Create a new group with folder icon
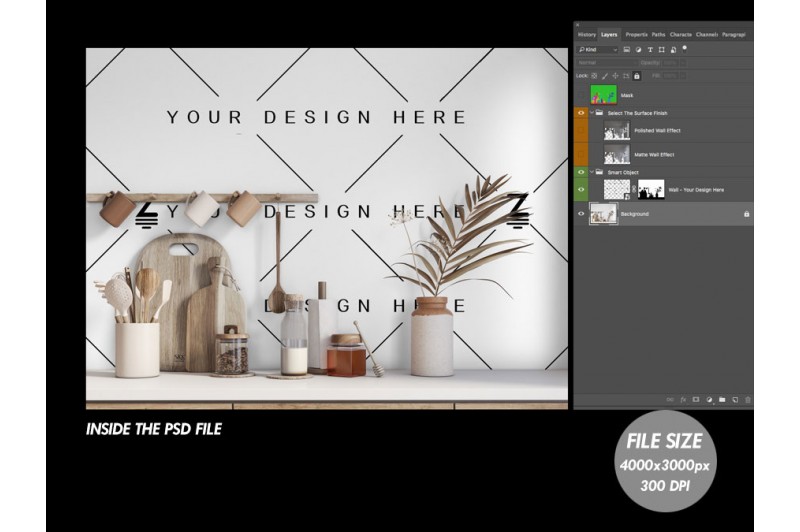Viewport: 800px width, 532px height. tap(722, 400)
